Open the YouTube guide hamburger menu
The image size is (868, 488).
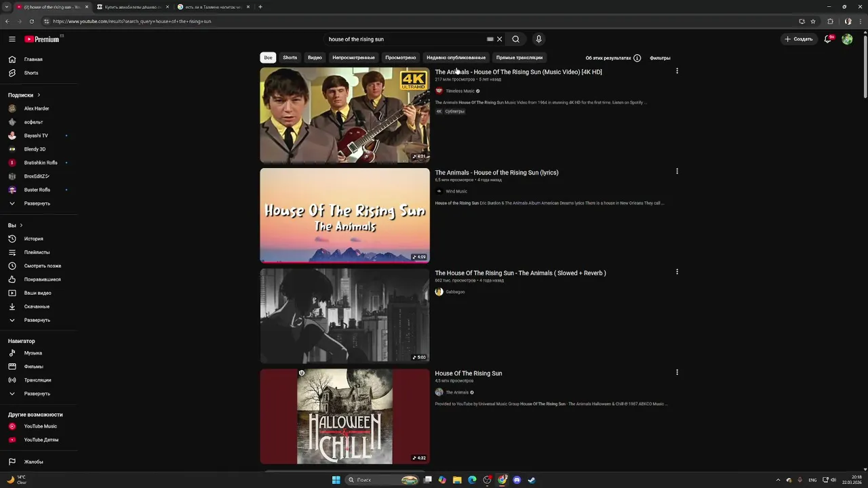[x=12, y=39]
